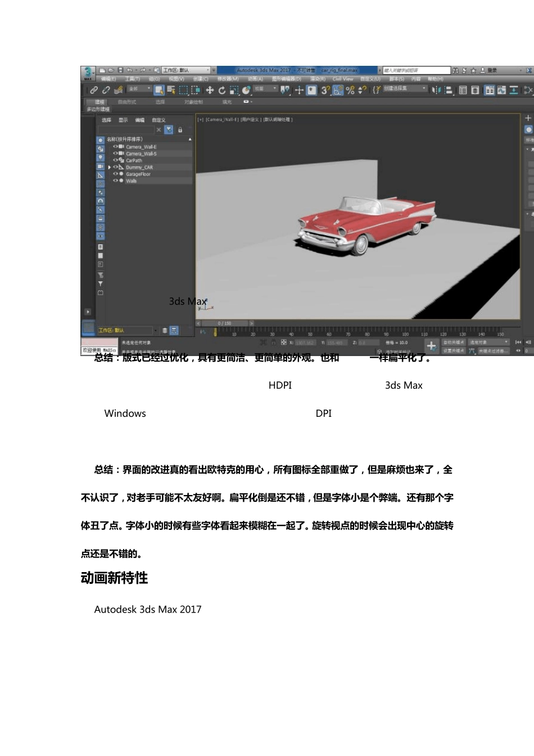Select the Freeform ribbon tab
Viewport: 534px width, 756px height.
pos(127,102)
